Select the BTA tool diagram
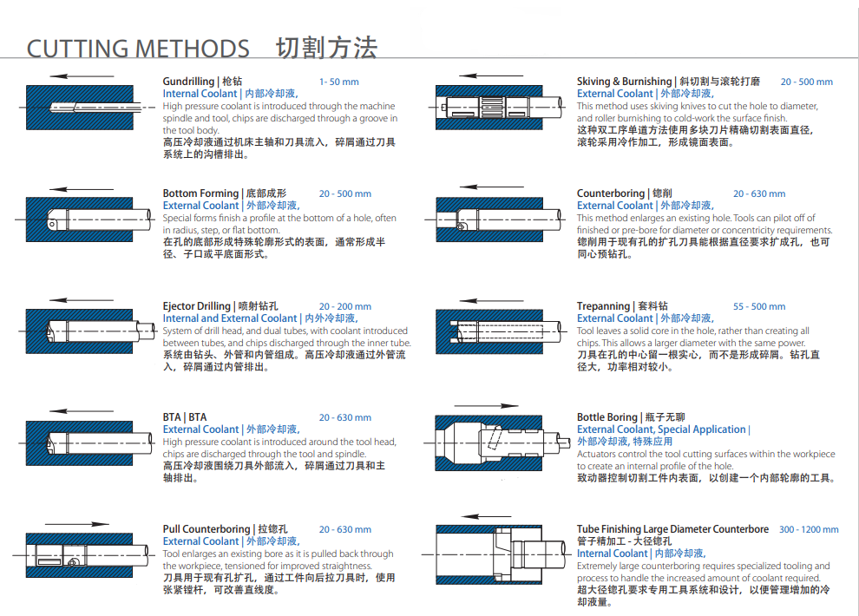This screenshot has height=616, width=859. (x=82, y=442)
